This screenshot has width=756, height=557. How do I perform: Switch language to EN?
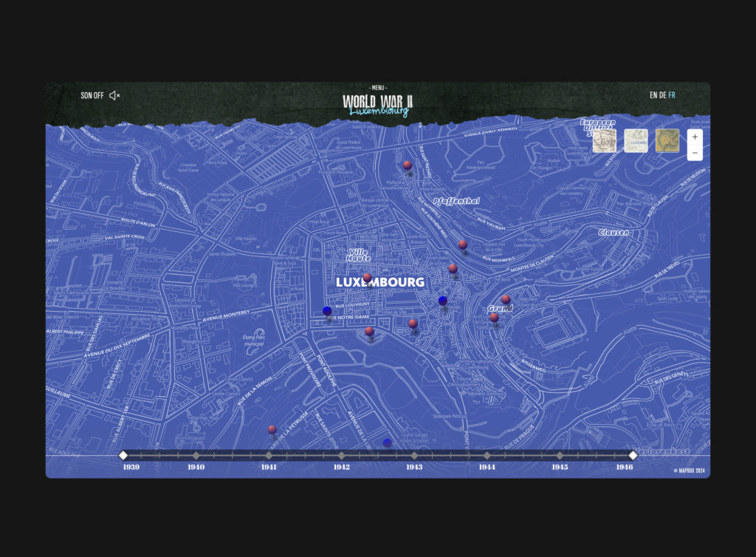pos(653,95)
